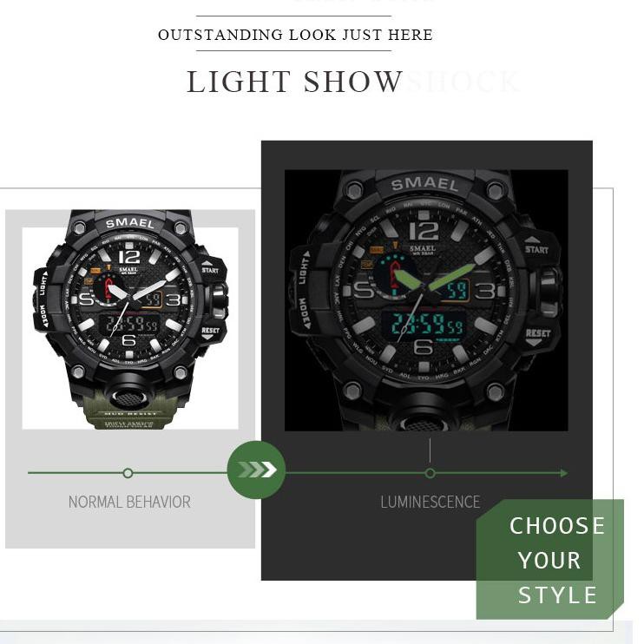Click the green chevron arrows circle
This screenshot has height=644, width=644.
(x=256, y=470)
